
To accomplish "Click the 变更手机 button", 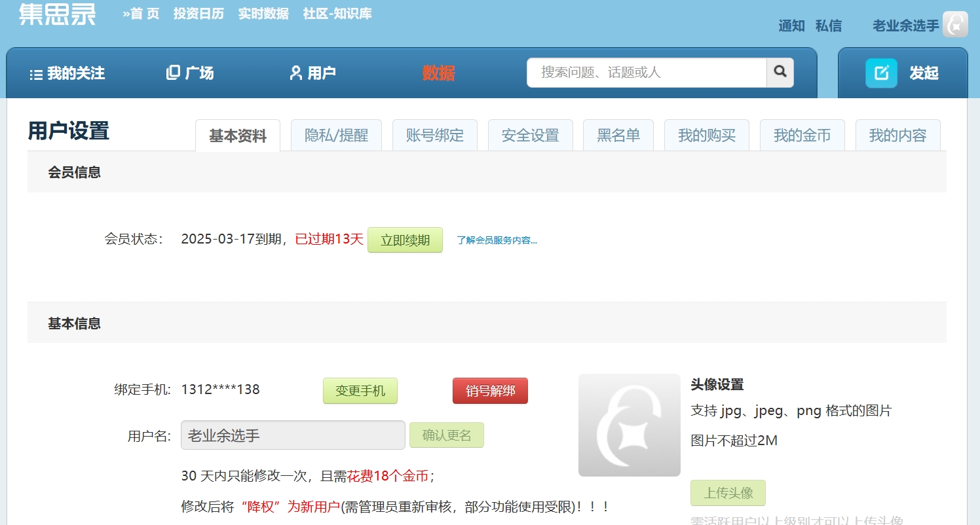I will point(360,391).
